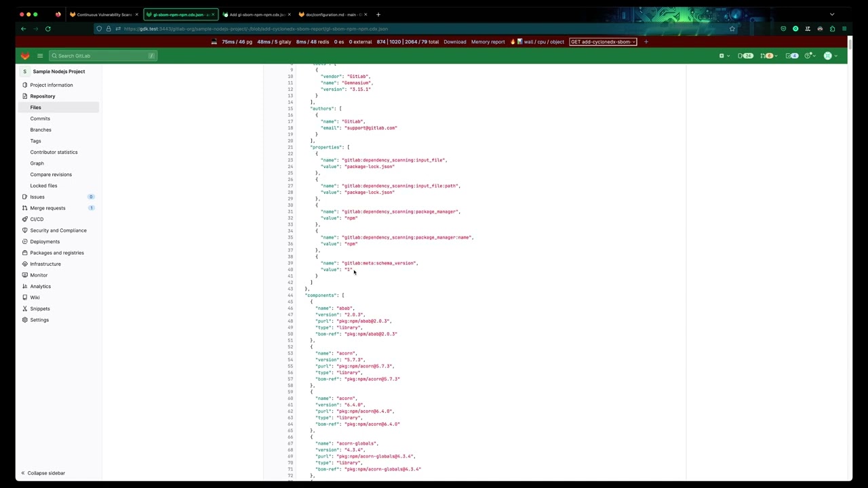Click the shield tracking protection icon
868x488 pixels.
pos(99,28)
